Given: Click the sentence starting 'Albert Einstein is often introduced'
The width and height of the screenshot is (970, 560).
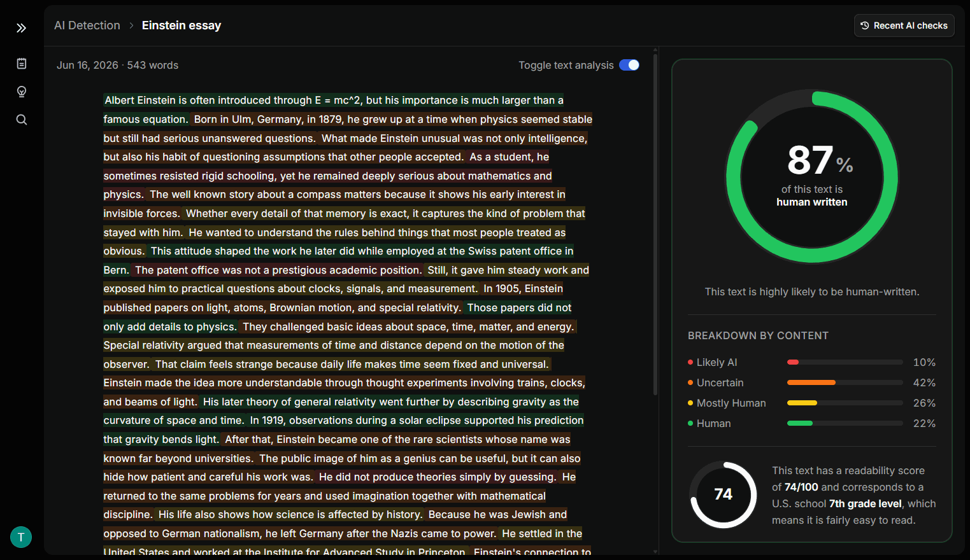Looking at the screenshot, I should [x=334, y=100].
